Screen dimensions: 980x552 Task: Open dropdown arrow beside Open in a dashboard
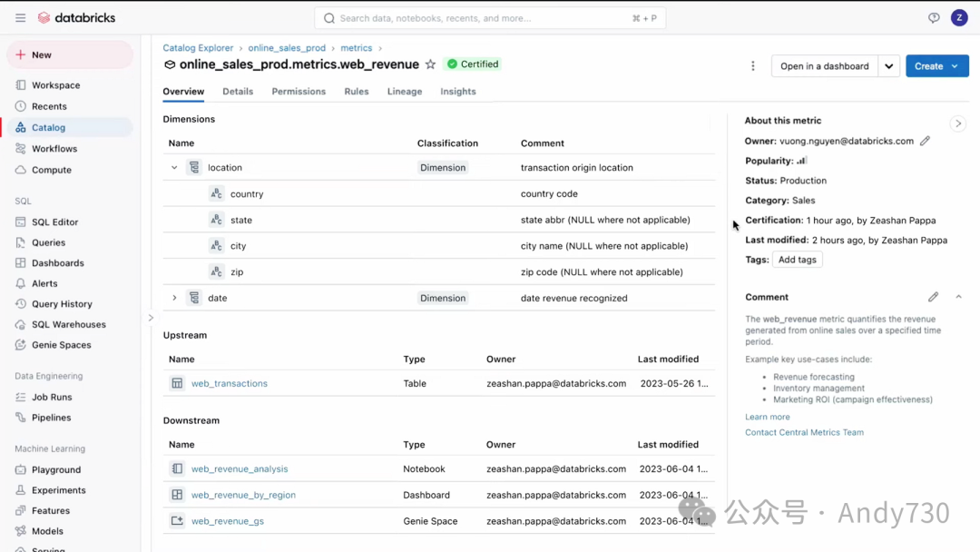(889, 66)
